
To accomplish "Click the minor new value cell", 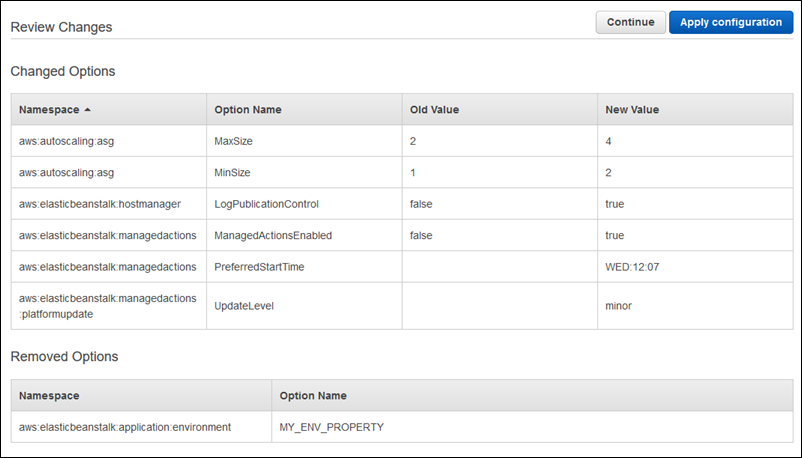I will [620, 306].
